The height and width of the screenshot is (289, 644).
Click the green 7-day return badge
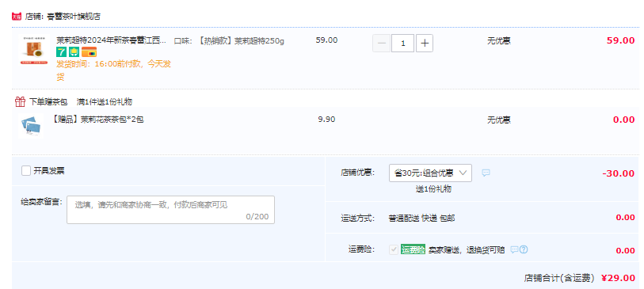(61, 52)
